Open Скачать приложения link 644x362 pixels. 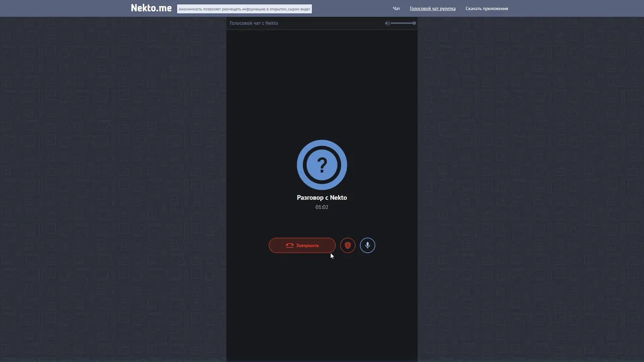[x=487, y=9]
